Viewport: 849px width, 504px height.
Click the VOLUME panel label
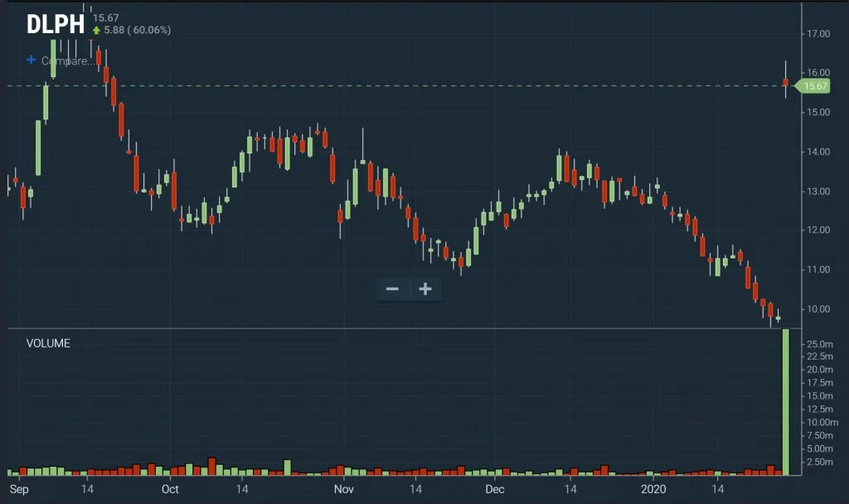[x=48, y=343]
